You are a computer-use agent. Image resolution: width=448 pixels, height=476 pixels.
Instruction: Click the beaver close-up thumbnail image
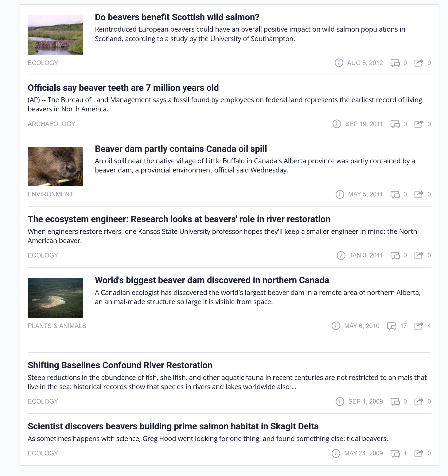coord(55,166)
